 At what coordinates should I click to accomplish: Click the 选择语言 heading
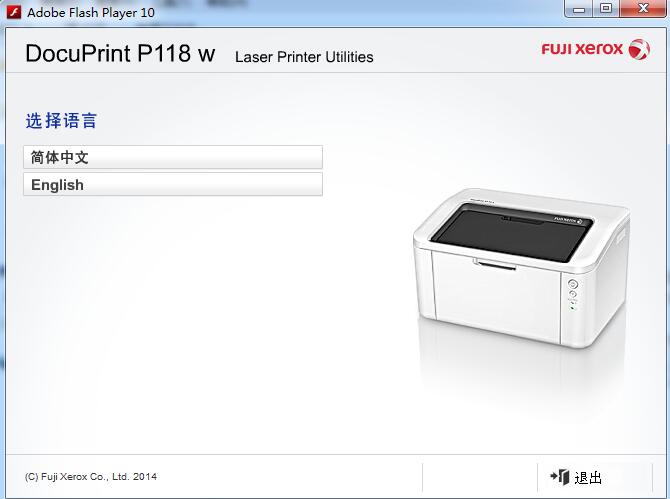(62, 120)
